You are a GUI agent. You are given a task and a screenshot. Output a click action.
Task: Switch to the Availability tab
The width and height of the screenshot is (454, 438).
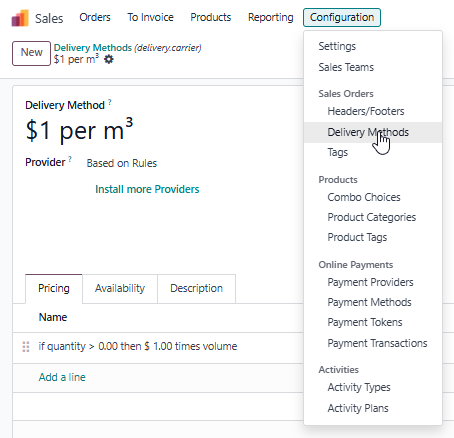120,288
